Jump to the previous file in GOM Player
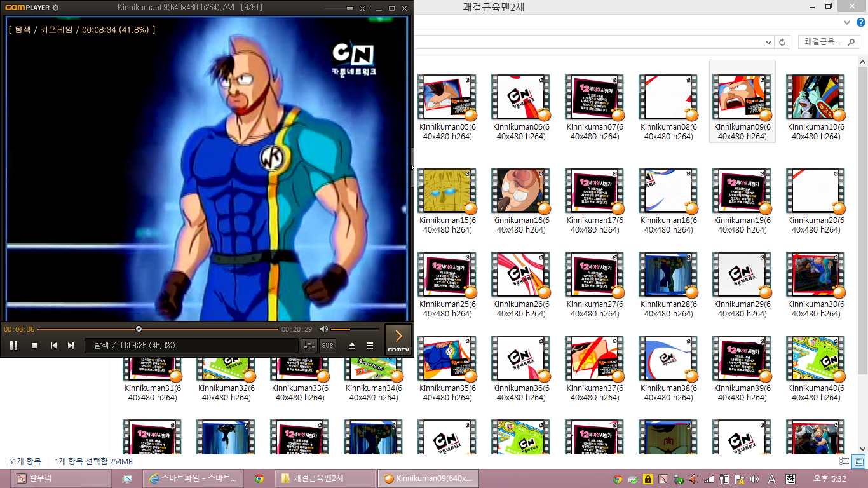The width and height of the screenshot is (868, 488). click(54, 346)
